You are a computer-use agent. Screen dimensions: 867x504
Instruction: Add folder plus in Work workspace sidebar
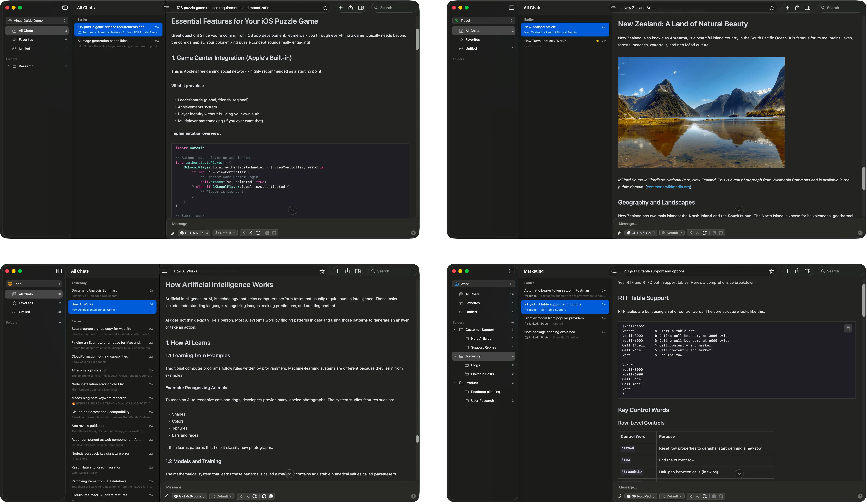(513, 323)
